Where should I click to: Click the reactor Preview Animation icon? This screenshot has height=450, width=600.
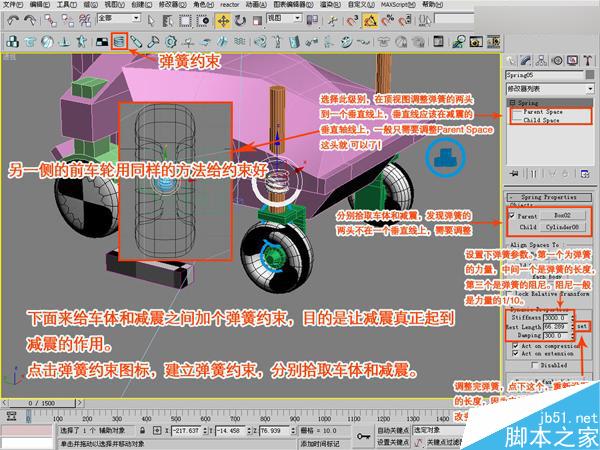click(476, 41)
